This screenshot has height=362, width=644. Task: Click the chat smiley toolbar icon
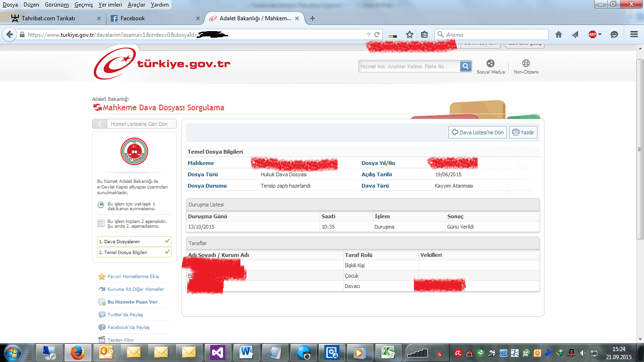pos(614,34)
